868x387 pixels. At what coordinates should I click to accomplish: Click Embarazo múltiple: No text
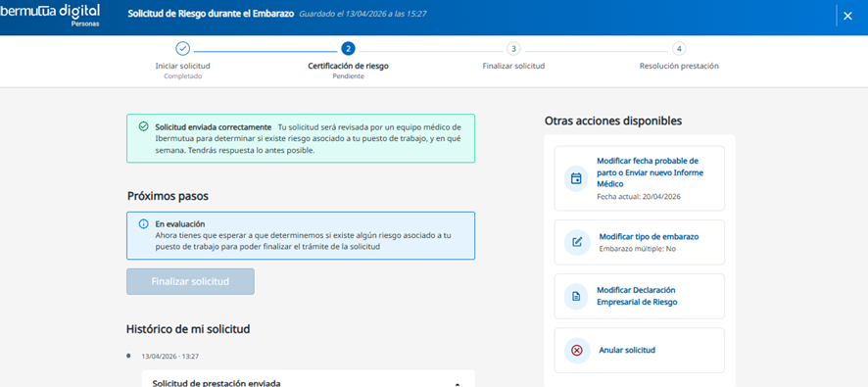click(x=638, y=249)
